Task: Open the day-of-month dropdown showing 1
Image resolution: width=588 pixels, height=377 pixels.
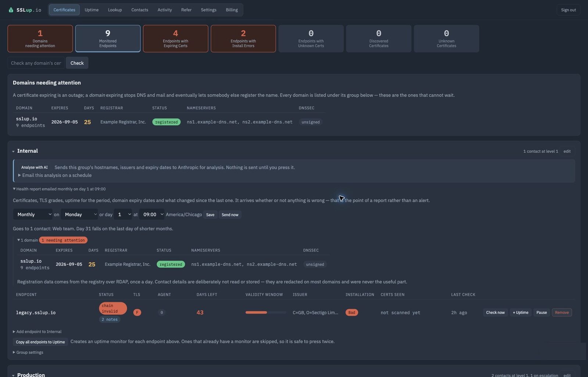Action: 123,214
